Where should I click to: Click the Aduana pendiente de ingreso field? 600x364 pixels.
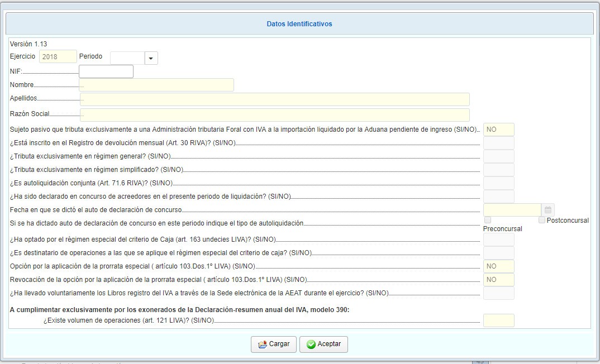pyautogui.click(x=498, y=130)
